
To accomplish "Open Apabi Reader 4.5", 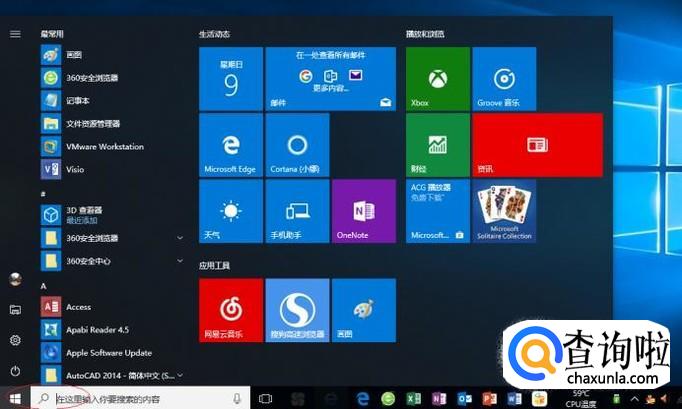I will click(111, 330).
